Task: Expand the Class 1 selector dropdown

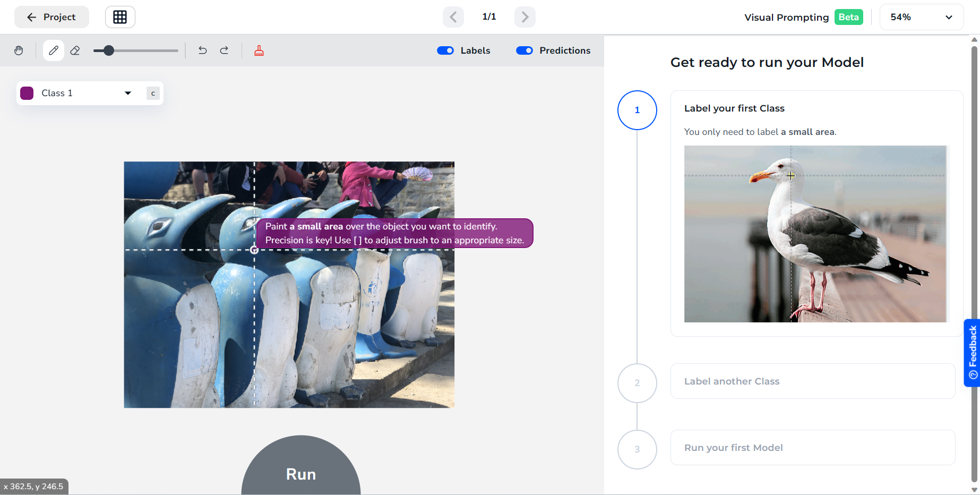Action: tap(128, 93)
